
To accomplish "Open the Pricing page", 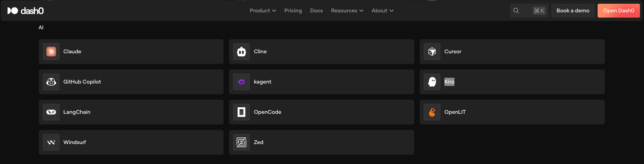I will [293, 11].
